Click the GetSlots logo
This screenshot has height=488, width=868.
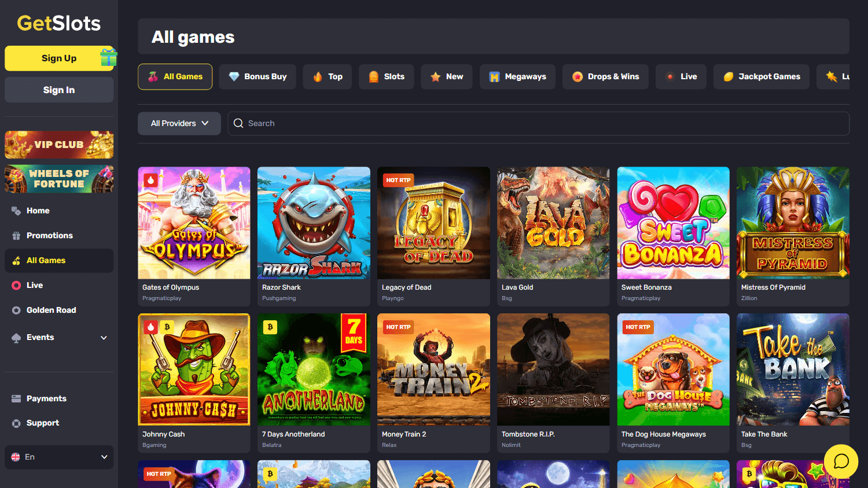(x=59, y=23)
